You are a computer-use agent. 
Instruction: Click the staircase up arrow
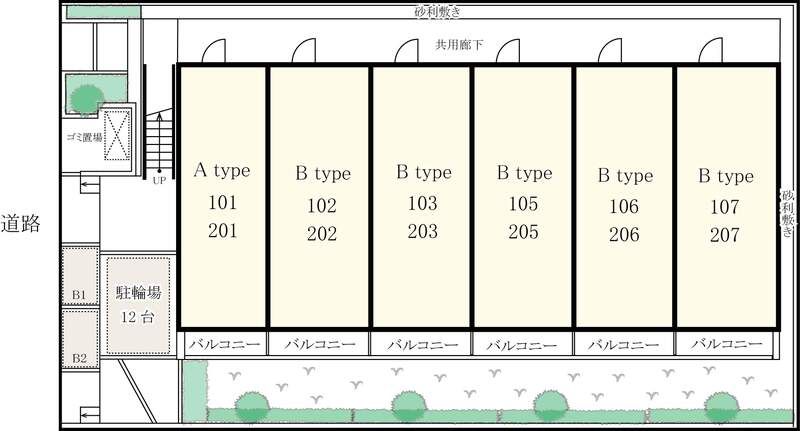tap(159, 144)
